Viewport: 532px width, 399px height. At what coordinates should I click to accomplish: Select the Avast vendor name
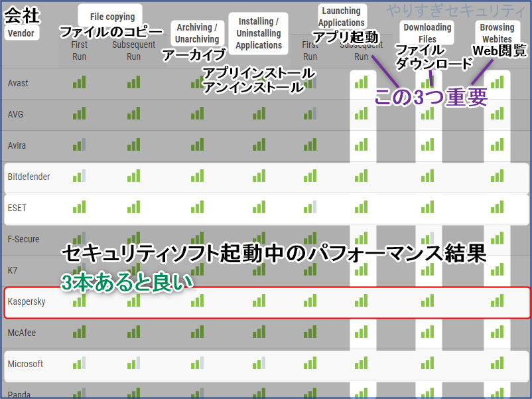click(18, 83)
